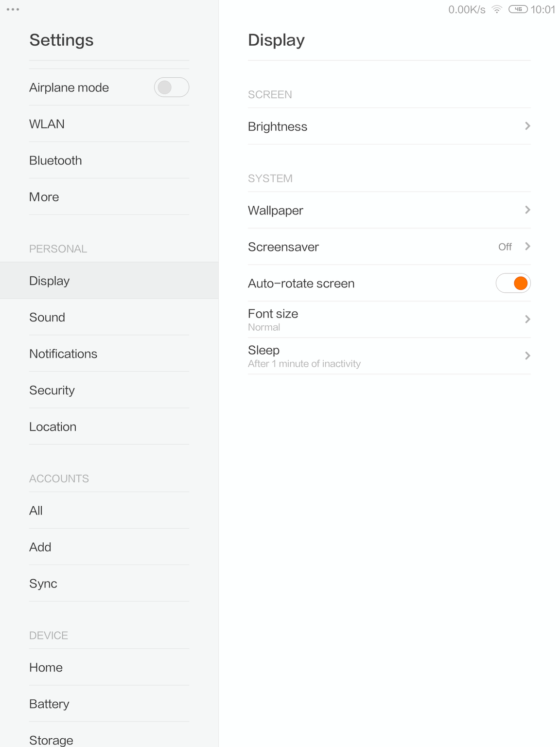Image resolution: width=560 pixels, height=747 pixels.
Task: Expand Brightness settings via chevron arrow
Action: coord(527,126)
